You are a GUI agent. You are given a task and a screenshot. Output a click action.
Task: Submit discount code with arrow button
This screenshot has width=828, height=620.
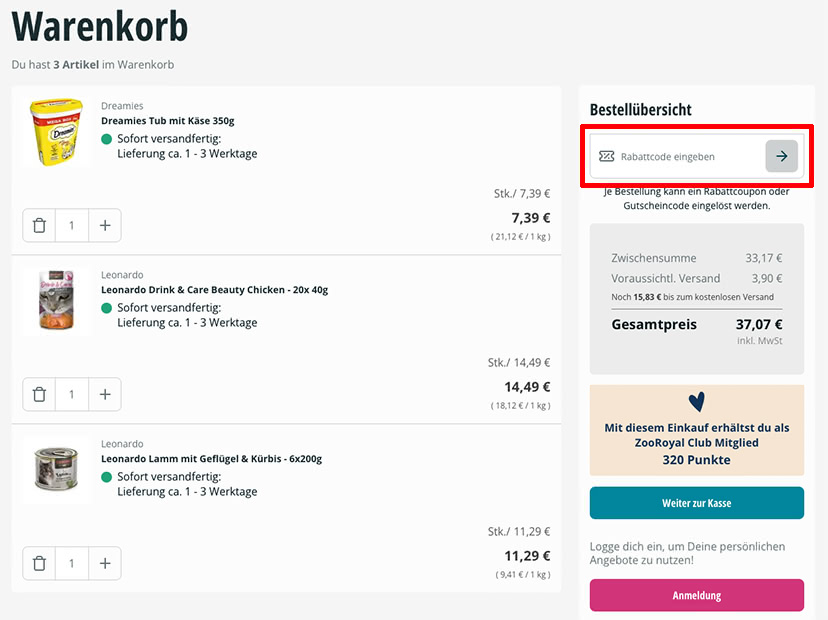point(782,156)
